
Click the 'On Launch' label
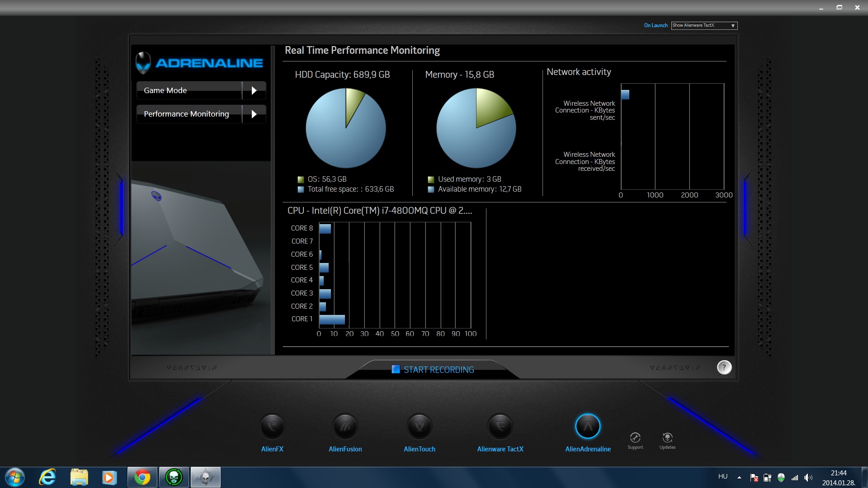pyautogui.click(x=656, y=25)
